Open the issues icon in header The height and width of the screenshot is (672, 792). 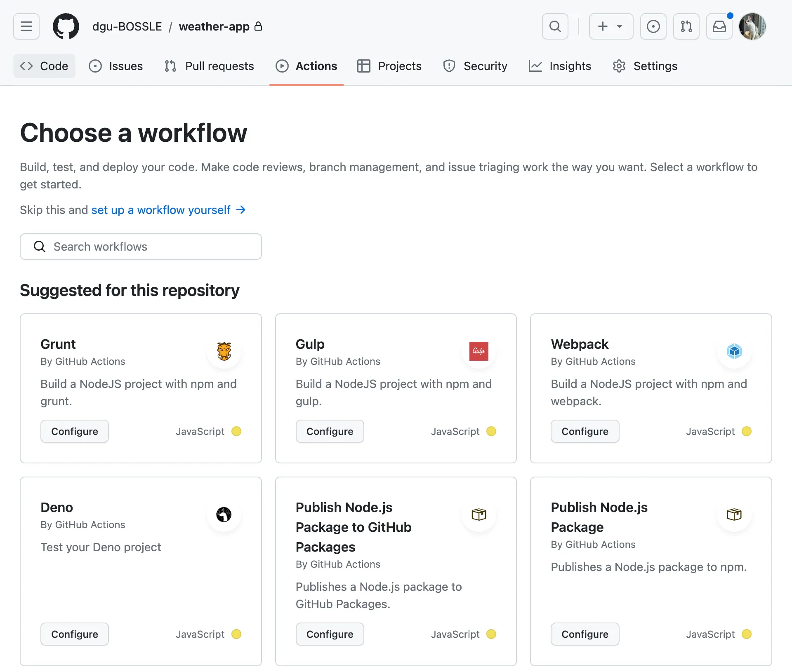coord(653,26)
